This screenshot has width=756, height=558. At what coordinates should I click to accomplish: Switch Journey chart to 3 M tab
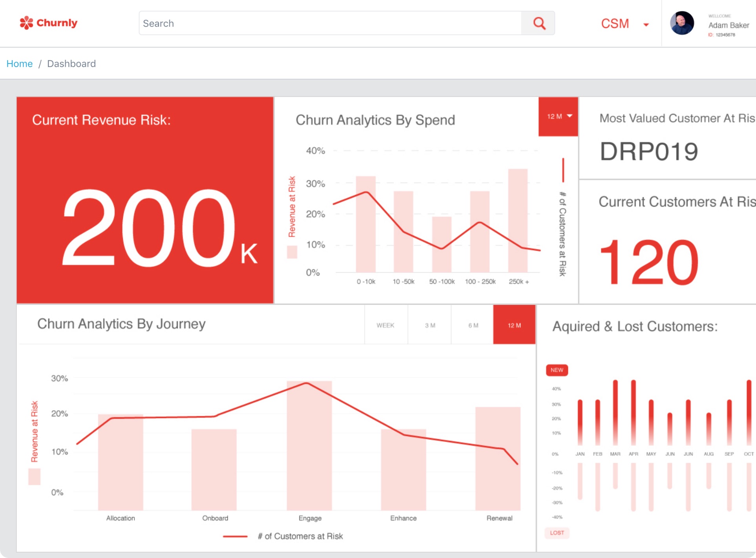[x=430, y=325]
